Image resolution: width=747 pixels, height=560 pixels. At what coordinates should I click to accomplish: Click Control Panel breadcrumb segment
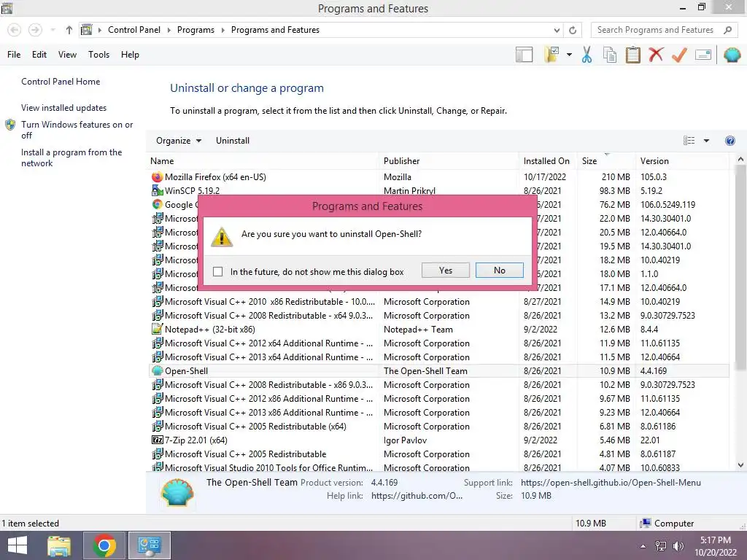pos(134,30)
